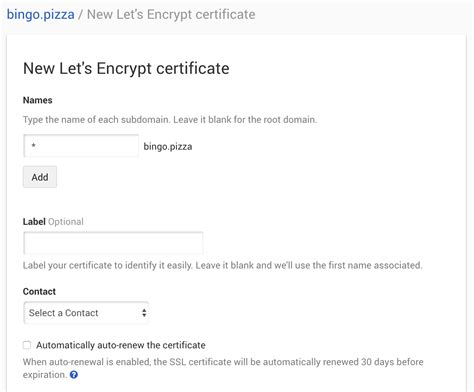Click the 'Optional' text beside Label
Screen dimensions: 474x392
click(66, 222)
